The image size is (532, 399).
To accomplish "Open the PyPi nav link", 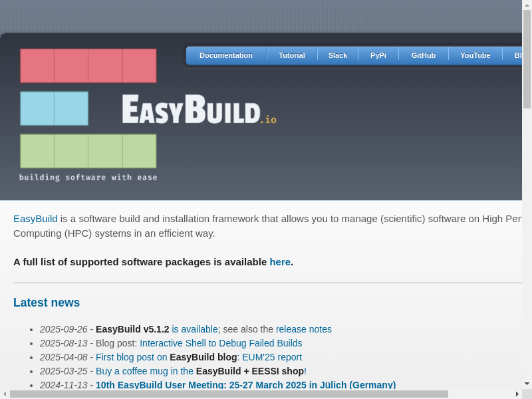I will [378, 55].
